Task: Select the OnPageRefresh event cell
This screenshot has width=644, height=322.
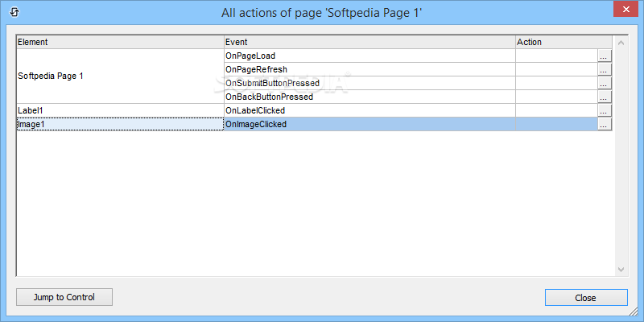Action: point(369,69)
